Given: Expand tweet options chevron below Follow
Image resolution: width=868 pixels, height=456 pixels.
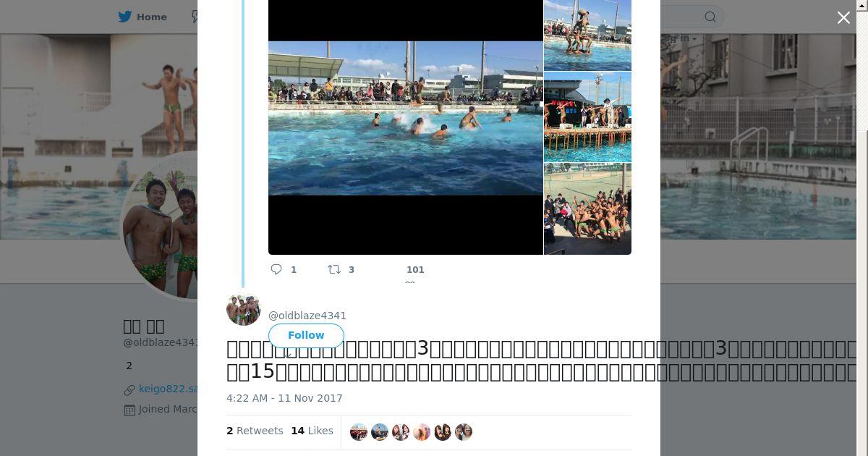Looking at the screenshot, I should click(x=287, y=355).
